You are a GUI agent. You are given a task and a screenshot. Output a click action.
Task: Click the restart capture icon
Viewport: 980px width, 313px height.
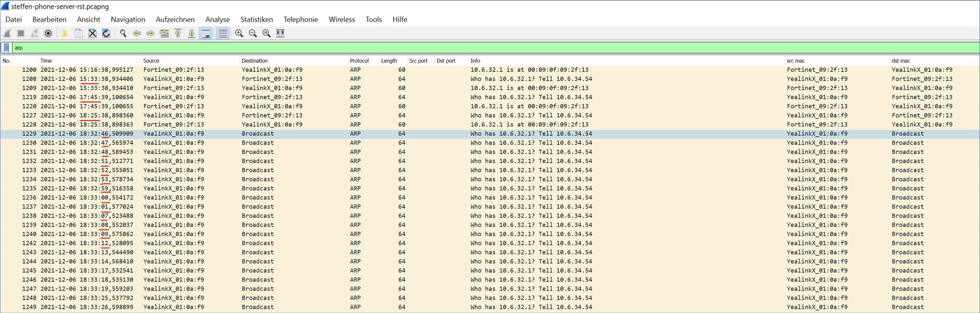[x=35, y=34]
